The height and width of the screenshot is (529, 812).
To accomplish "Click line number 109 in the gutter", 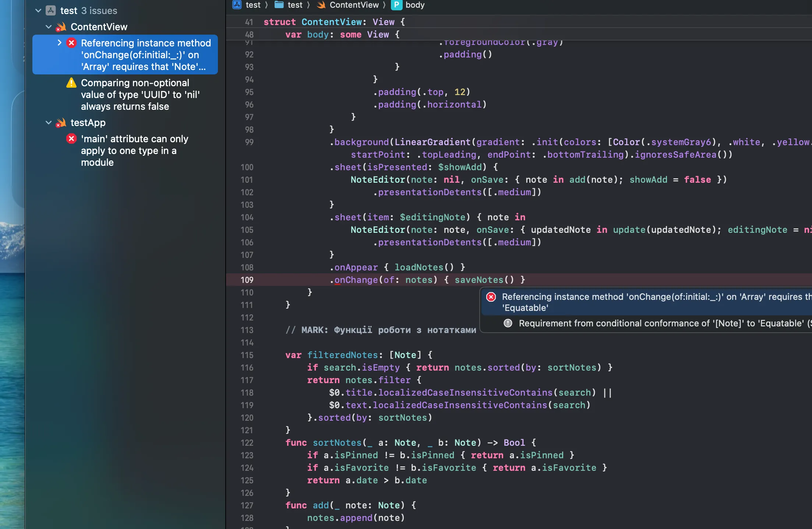I will (x=247, y=280).
